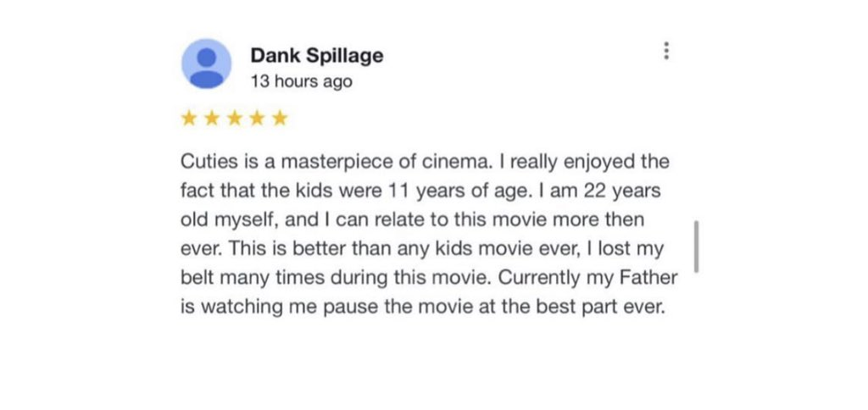This screenshot has height=410, width=868.
Task: Click the "13 hours ago" timestamp
Action: coord(301,81)
